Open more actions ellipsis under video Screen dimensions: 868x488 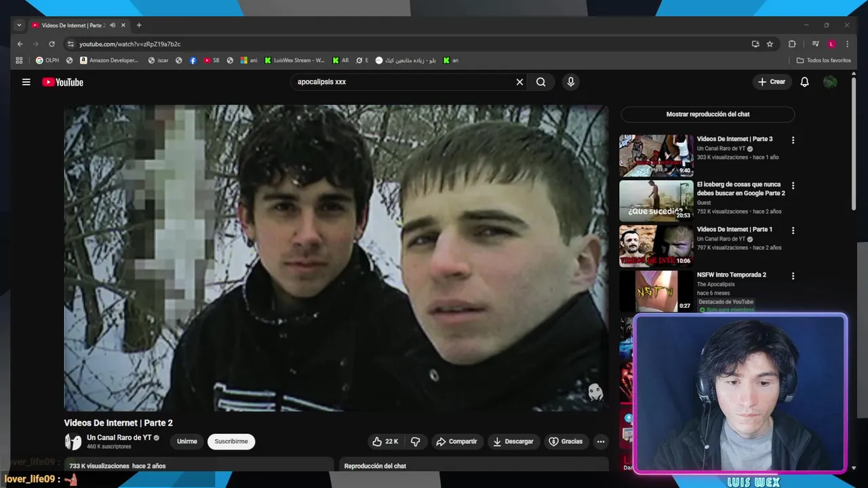(600, 441)
